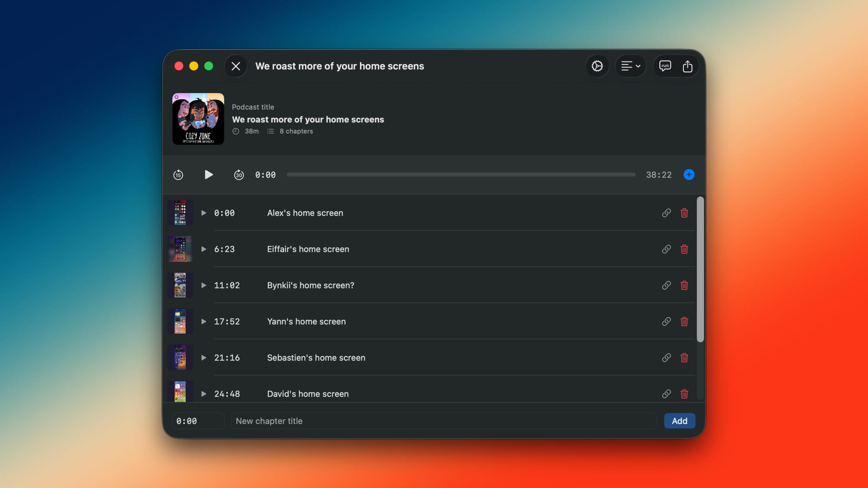Open the text alignment dropdown menu
Viewport: 868px width, 488px height.
(x=631, y=66)
